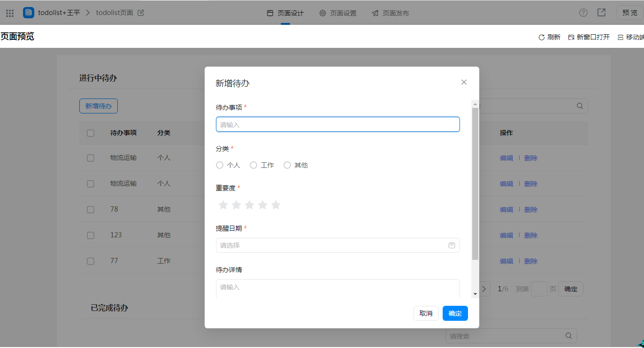The width and height of the screenshot is (644, 348).
Task: Choose the 其他 radio option
Action: pyautogui.click(x=287, y=165)
